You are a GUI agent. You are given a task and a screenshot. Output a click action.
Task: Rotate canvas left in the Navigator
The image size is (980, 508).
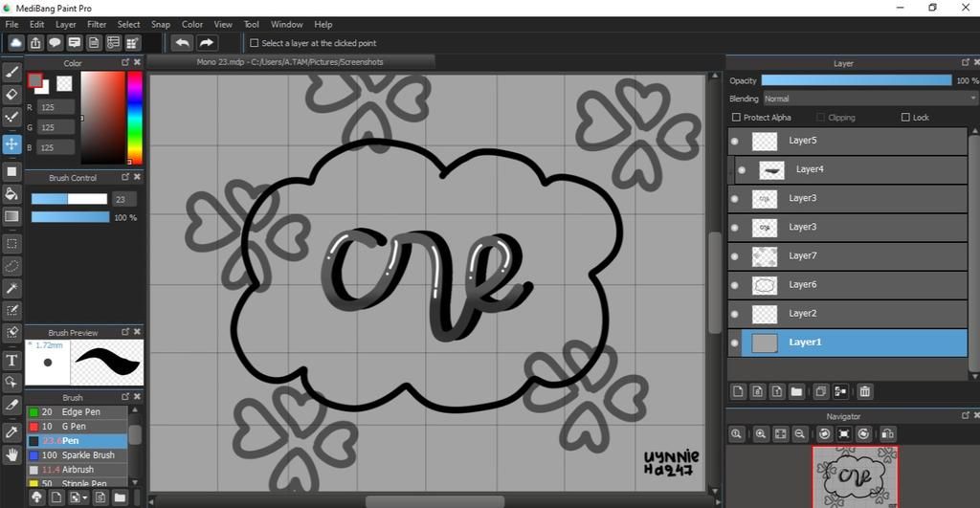(x=824, y=433)
